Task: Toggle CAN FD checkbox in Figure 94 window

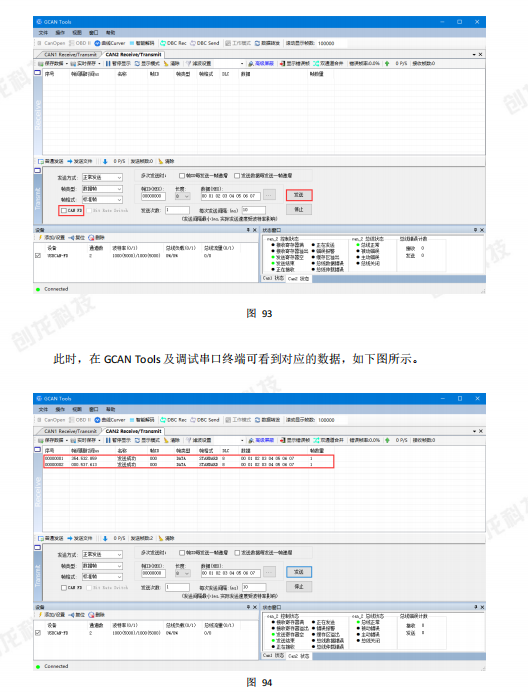Action: tap(64, 587)
